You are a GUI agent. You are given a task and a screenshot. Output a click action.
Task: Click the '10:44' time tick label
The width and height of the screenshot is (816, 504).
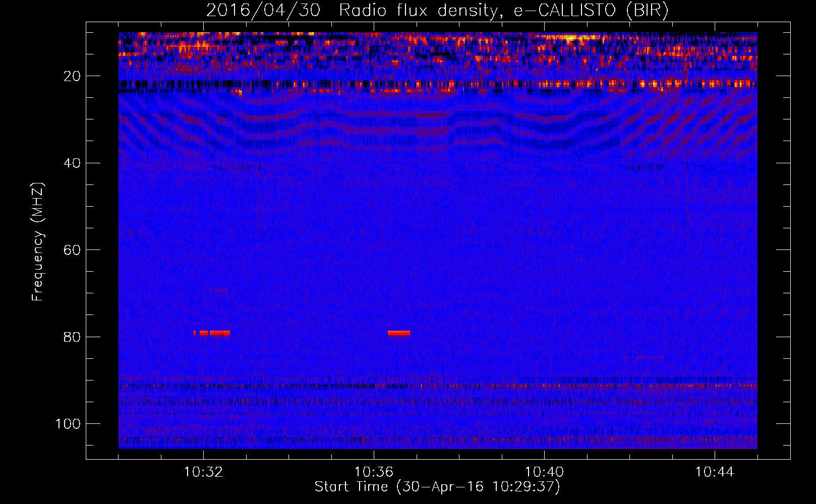[x=715, y=472]
